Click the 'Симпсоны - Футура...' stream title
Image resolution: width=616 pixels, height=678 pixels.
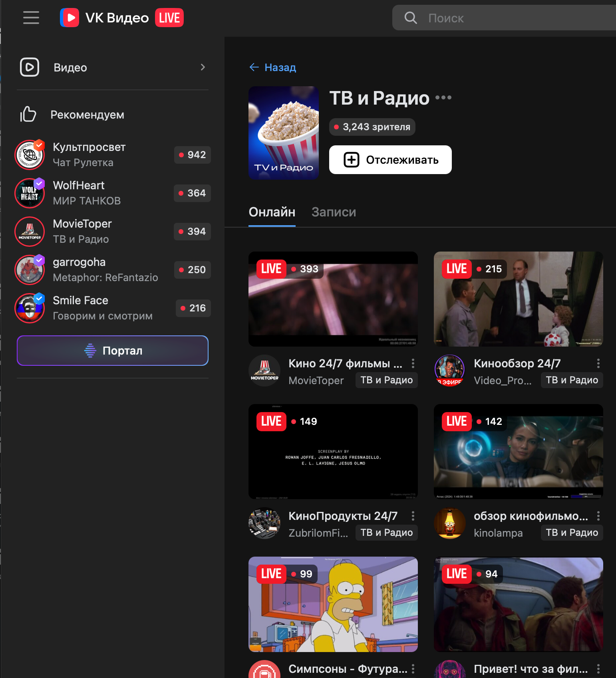[348, 668]
